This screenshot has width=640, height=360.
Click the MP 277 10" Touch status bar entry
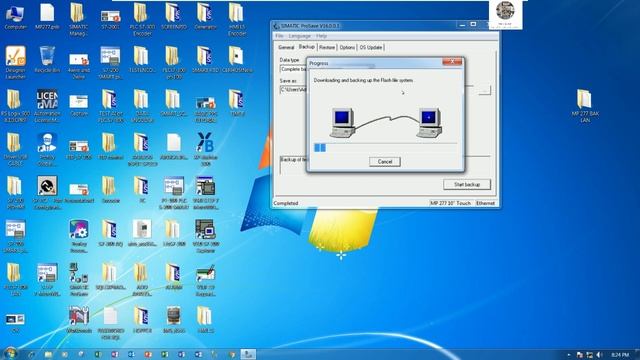click(451, 203)
